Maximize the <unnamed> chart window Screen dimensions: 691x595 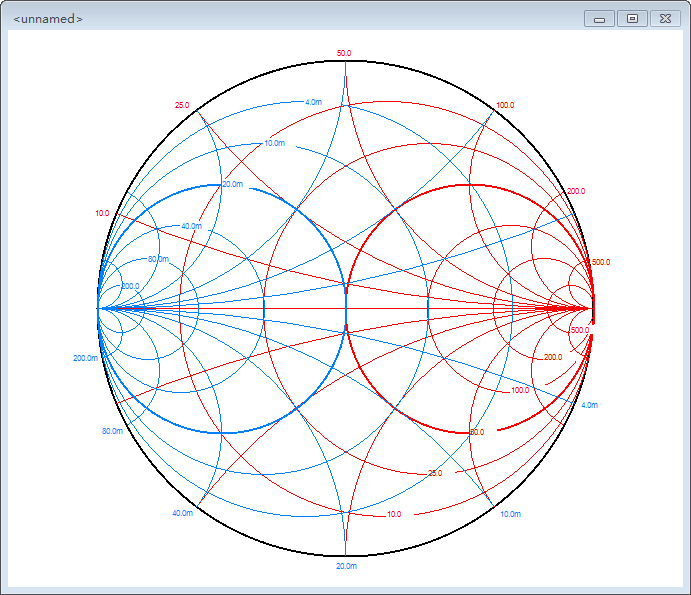pyautogui.click(x=632, y=19)
